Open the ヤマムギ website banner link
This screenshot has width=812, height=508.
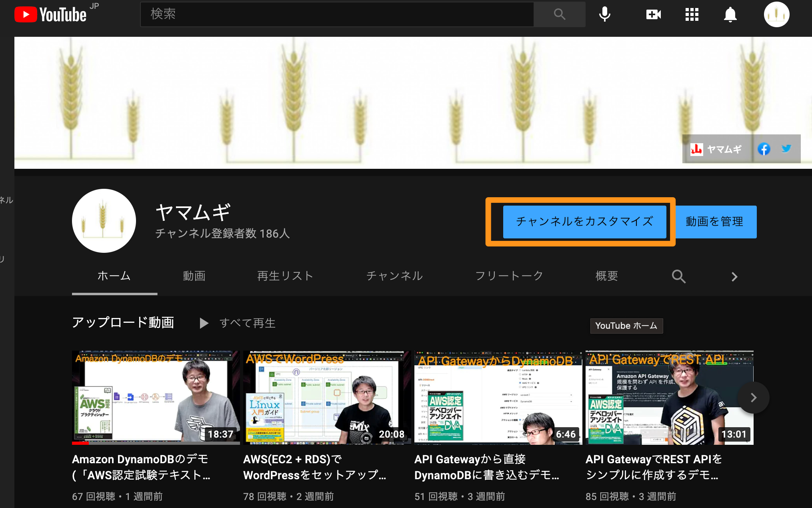716,149
